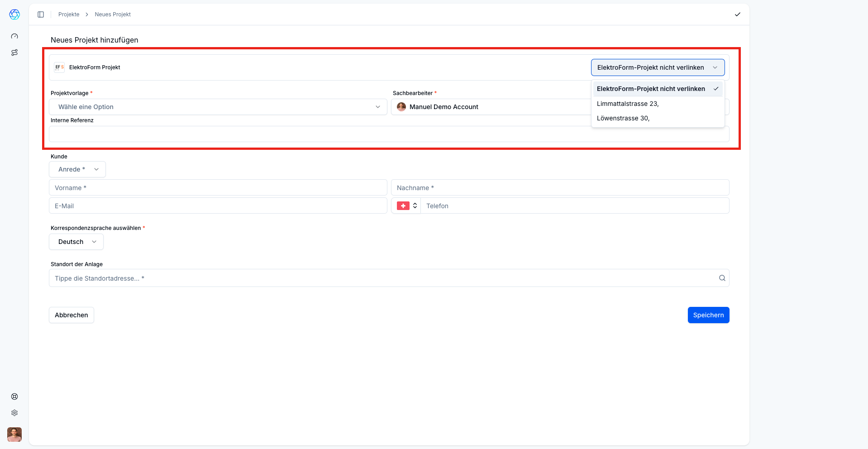Select Löwenstrasse 30 option

click(623, 118)
